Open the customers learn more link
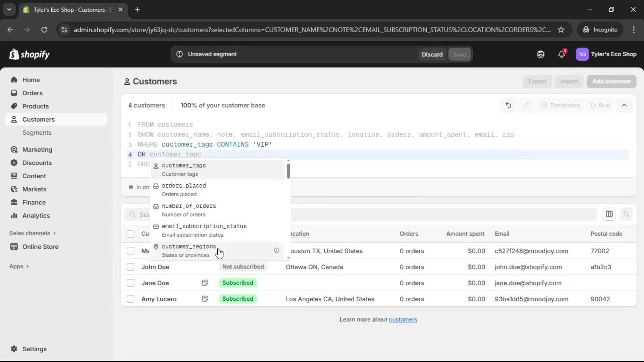 [x=403, y=319]
